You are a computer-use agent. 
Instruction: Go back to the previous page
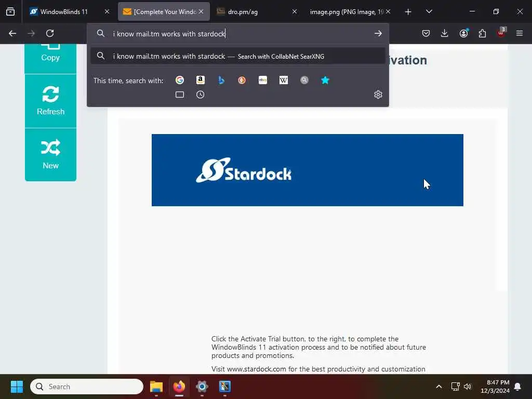12,33
